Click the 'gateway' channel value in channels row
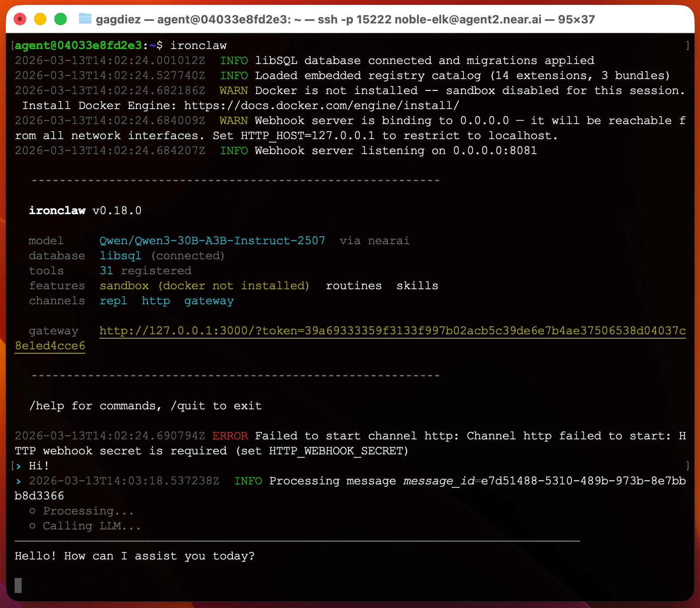700x608 pixels. pyautogui.click(x=209, y=301)
